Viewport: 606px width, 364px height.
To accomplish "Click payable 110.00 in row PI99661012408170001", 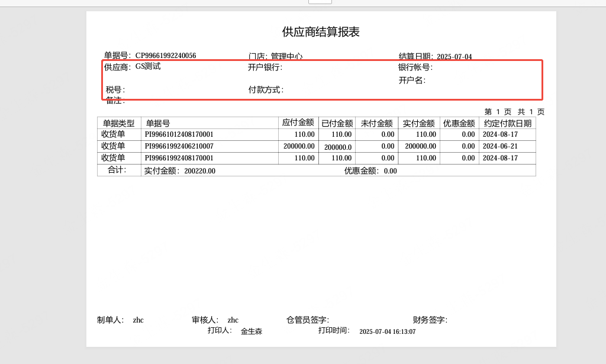I will 305,134.
